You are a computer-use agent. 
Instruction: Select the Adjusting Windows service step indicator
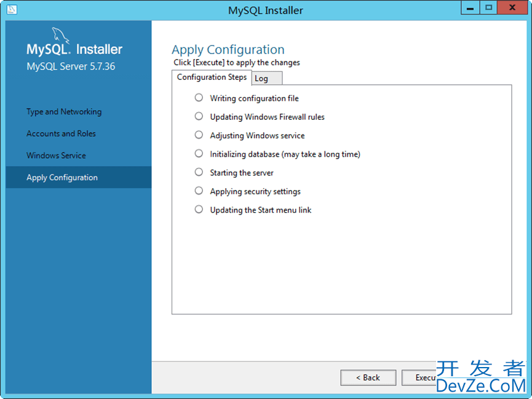199,135
